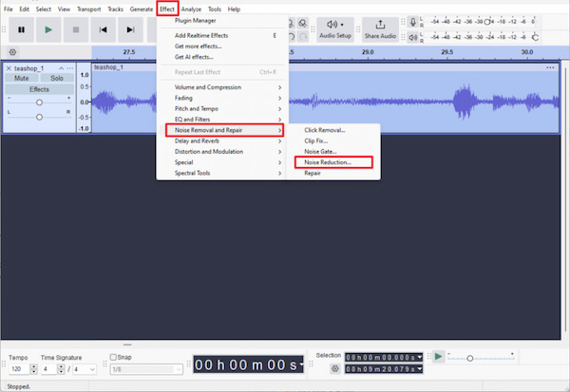This screenshot has width=570, height=392.
Task: Start playback with the green Play button
Action: pos(48,29)
